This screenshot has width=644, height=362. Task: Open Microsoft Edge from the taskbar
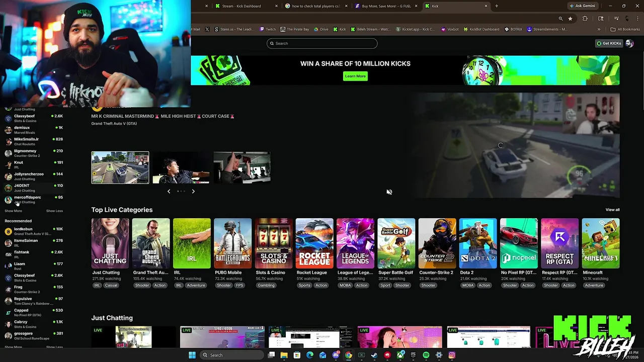coord(309,355)
